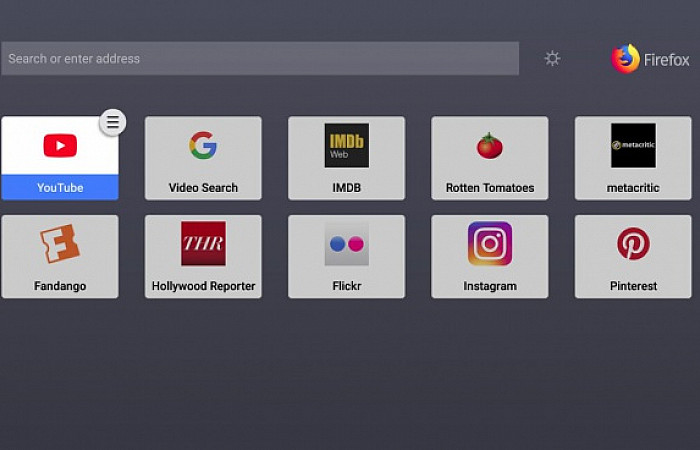Open the IMDb Web logo icon
The height and width of the screenshot is (450, 700).
[346, 145]
